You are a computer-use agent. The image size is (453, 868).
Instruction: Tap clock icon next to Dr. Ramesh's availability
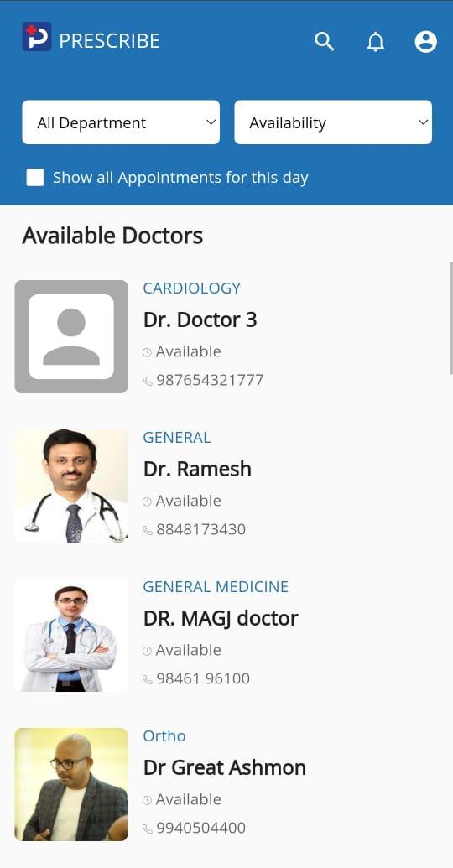(147, 502)
